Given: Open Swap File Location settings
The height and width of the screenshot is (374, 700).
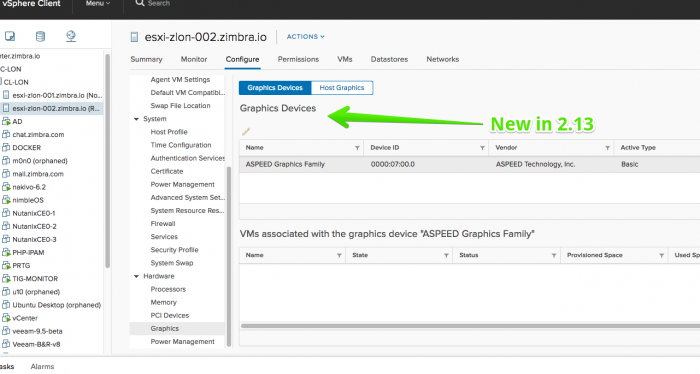Looking at the screenshot, I should [180, 106].
